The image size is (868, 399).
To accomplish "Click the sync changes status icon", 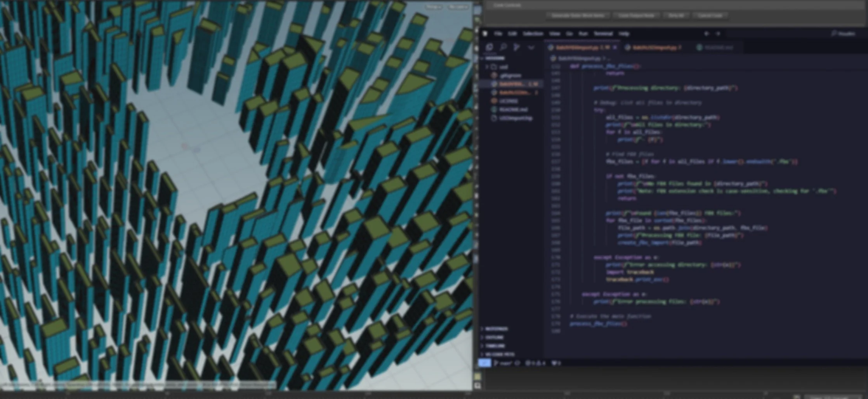I will [517, 363].
